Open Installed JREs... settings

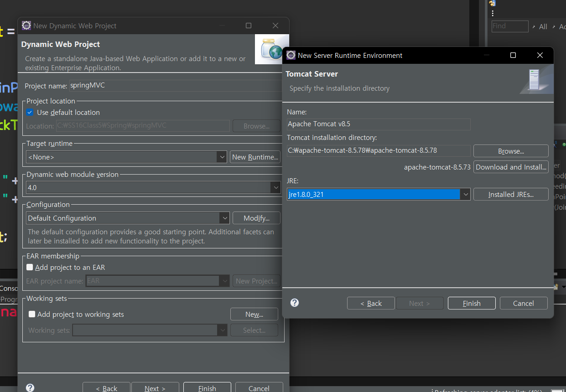click(x=511, y=194)
